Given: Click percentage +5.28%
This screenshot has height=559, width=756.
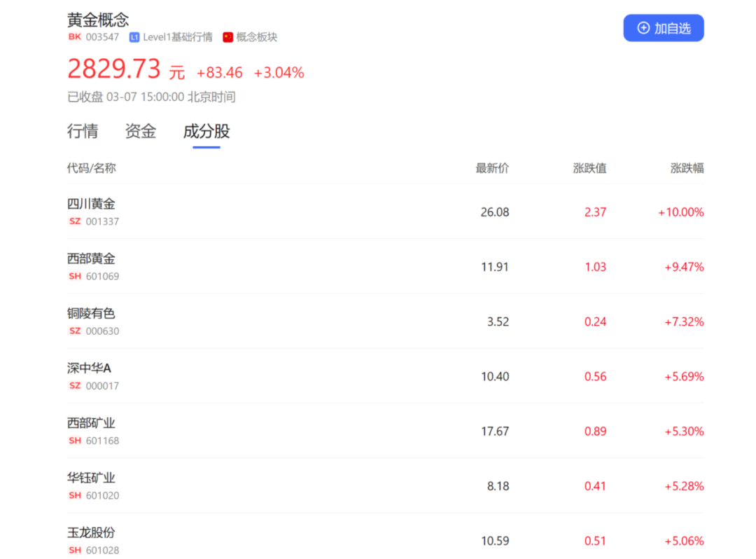Looking at the screenshot, I should pos(684,486).
